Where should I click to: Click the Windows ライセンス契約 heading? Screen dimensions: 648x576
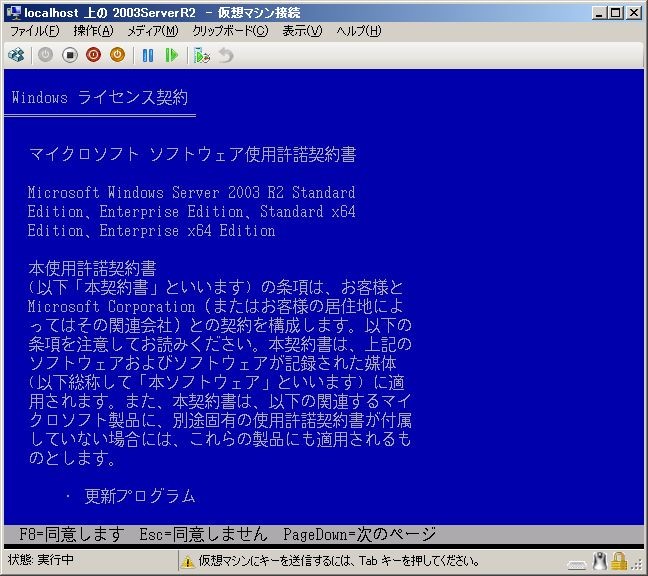(x=100, y=98)
